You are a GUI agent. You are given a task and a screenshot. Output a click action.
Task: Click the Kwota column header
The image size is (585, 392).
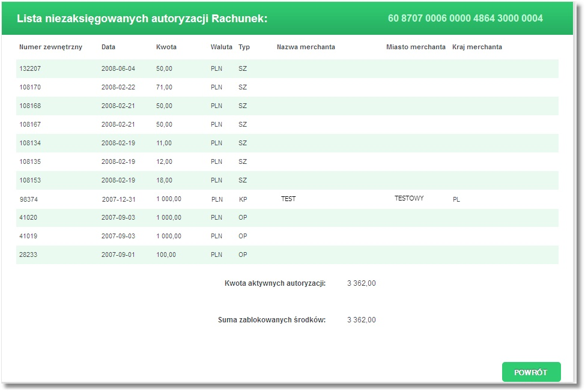click(x=166, y=47)
